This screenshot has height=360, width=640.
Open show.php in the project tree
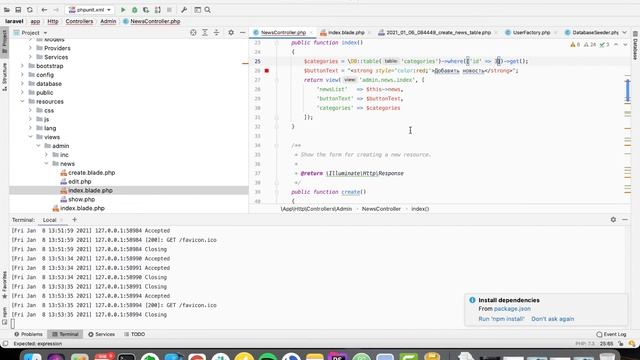point(81,200)
